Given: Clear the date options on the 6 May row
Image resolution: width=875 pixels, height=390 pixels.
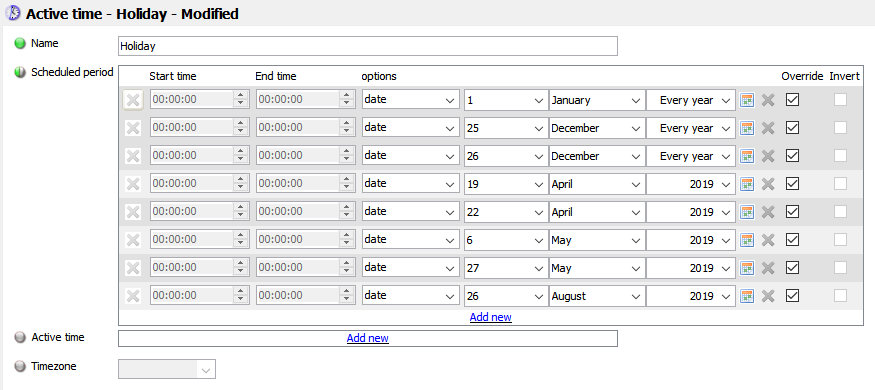Looking at the screenshot, I should pos(768,240).
